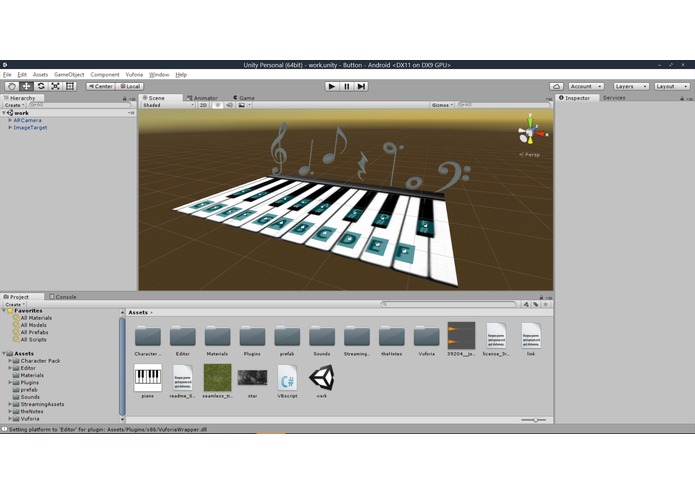Collapse the work scene
Viewport: 695px width, 494px height.
click(4, 113)
